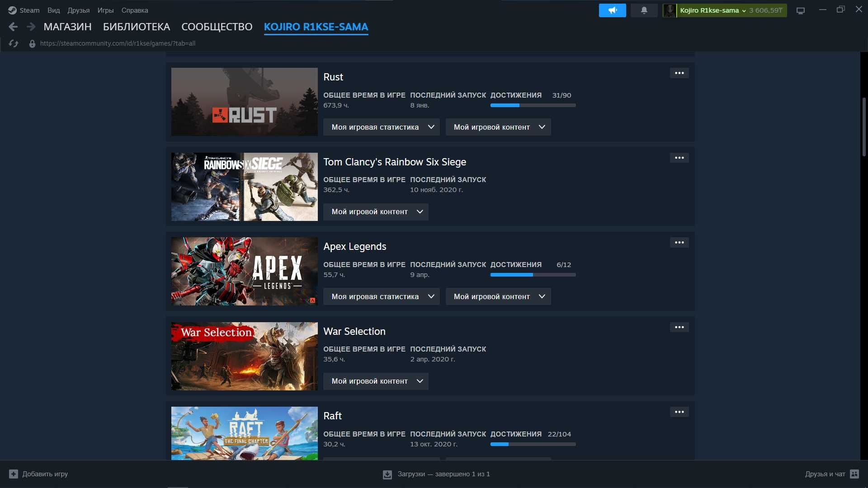Switch to СООБЩЕСТВО tab

pyautogui.click(x=217, y=27)
